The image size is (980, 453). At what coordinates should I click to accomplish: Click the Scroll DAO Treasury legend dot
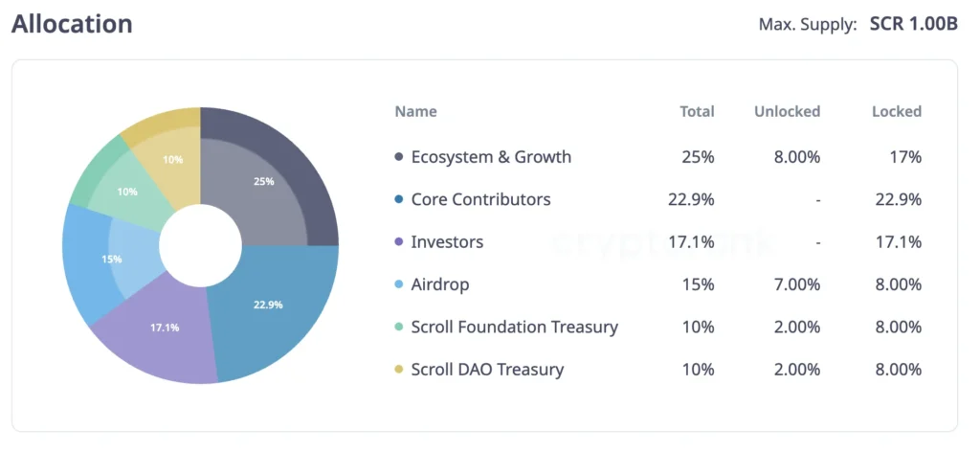coord(398,370)
